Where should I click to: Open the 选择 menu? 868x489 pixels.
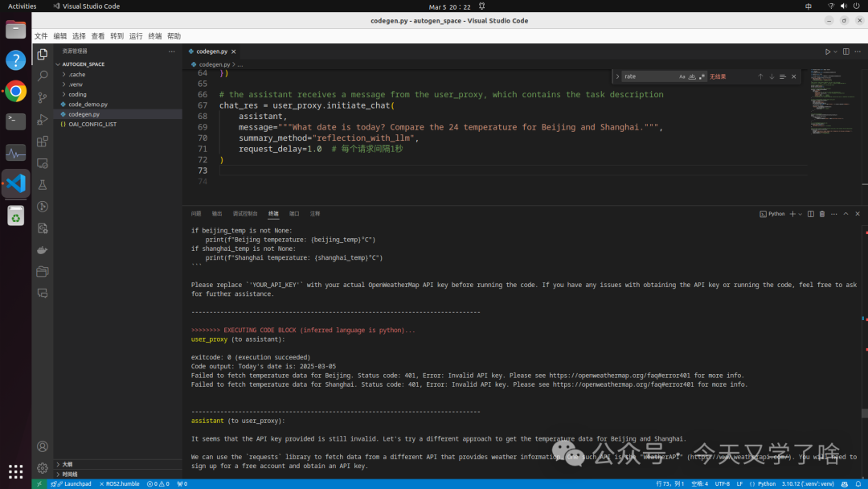click(79, 36)
